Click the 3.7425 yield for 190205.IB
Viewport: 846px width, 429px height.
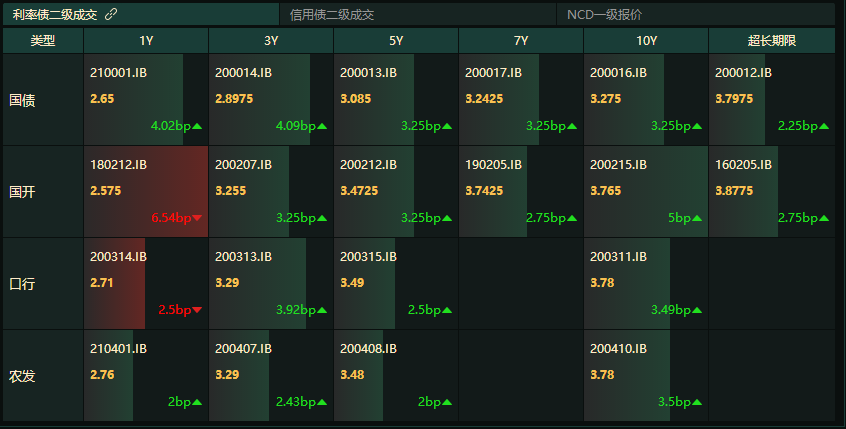tap(484, 191)
